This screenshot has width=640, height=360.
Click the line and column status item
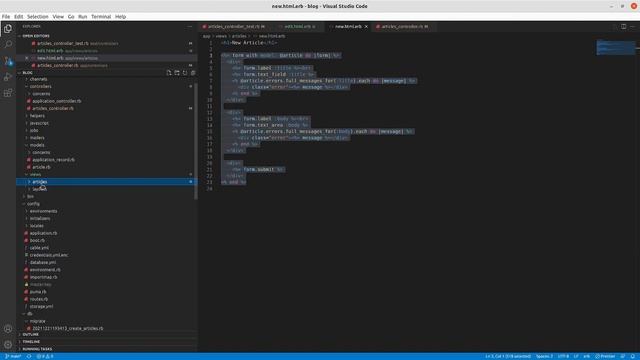point(508,356)
